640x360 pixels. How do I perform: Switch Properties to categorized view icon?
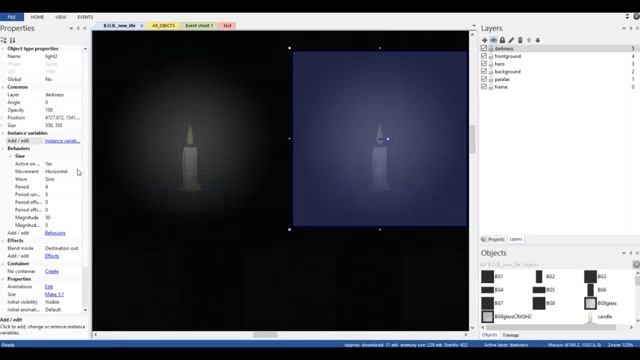pos(4,40)
